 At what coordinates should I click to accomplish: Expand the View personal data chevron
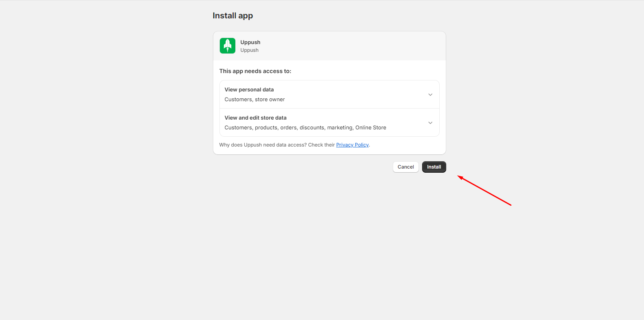[x=430, y=95]
